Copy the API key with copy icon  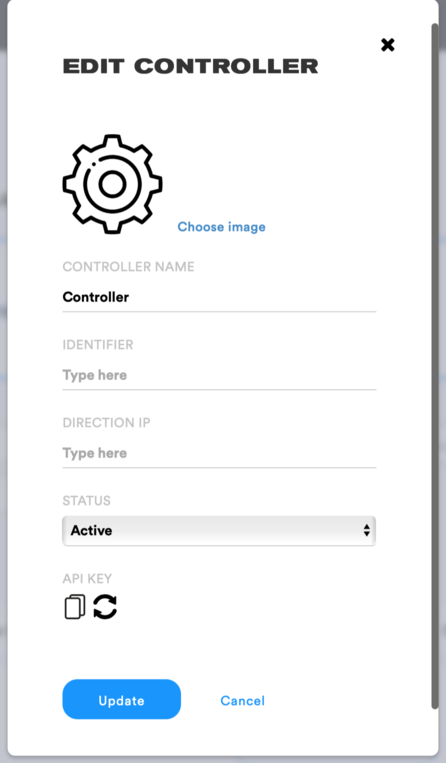click(74, 607)
